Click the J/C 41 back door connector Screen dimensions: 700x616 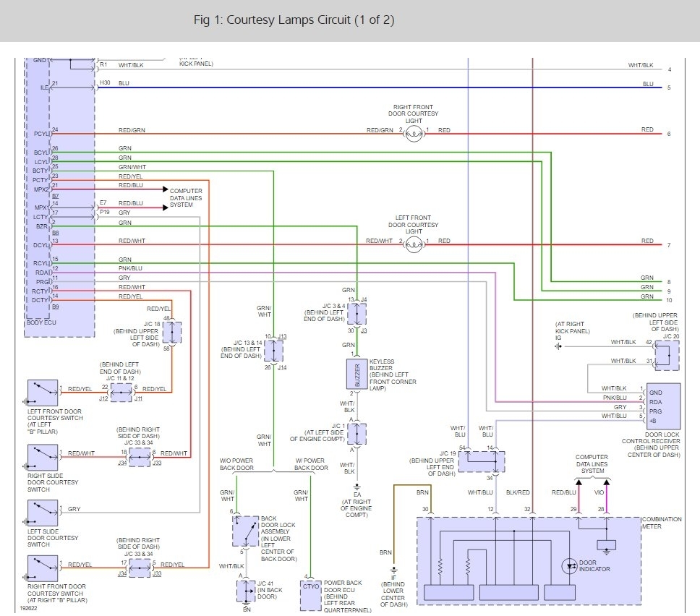click(x=245, y=590)
